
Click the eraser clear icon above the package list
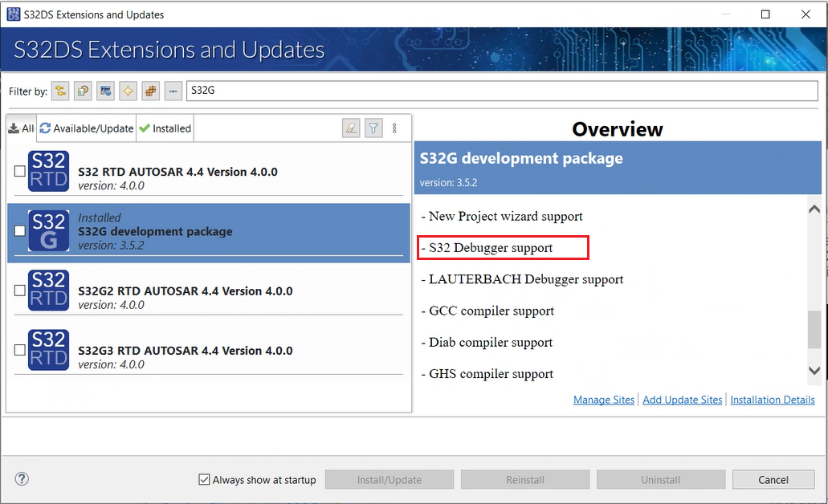pos(351,128)
